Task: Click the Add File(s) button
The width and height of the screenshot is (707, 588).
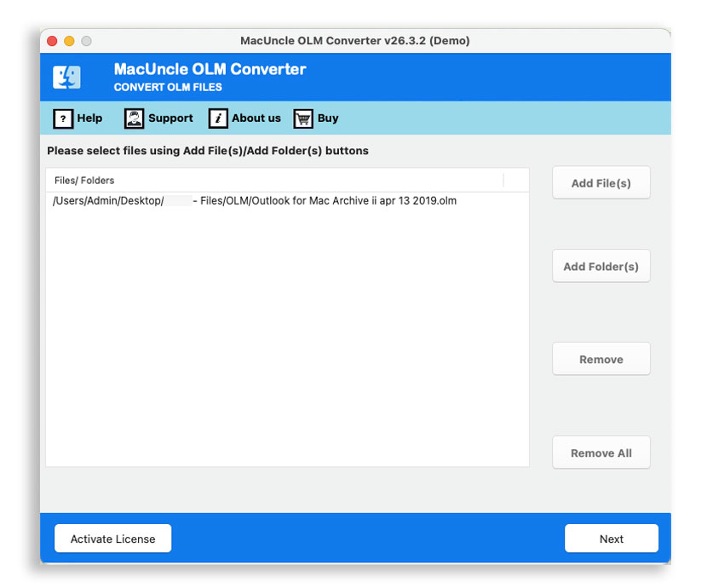Action: [601, 182]
